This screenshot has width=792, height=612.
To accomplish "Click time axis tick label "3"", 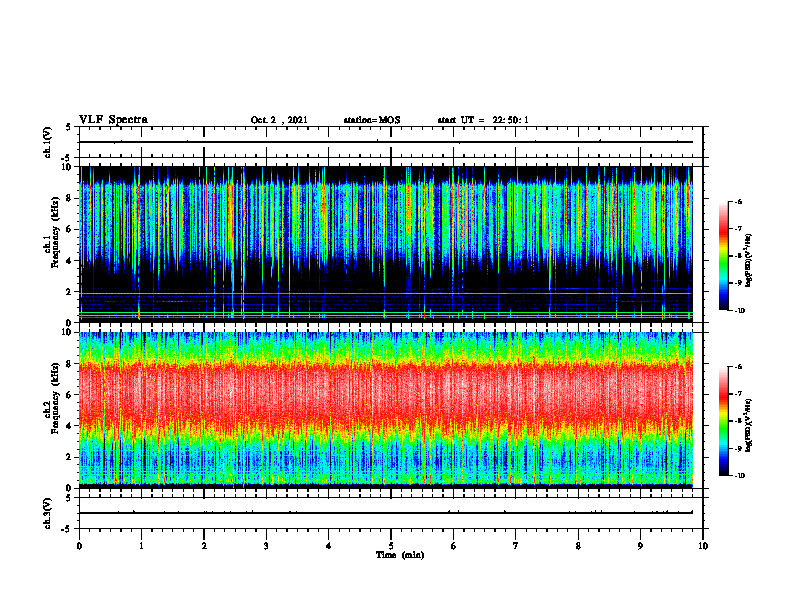I will pos(266,546).
